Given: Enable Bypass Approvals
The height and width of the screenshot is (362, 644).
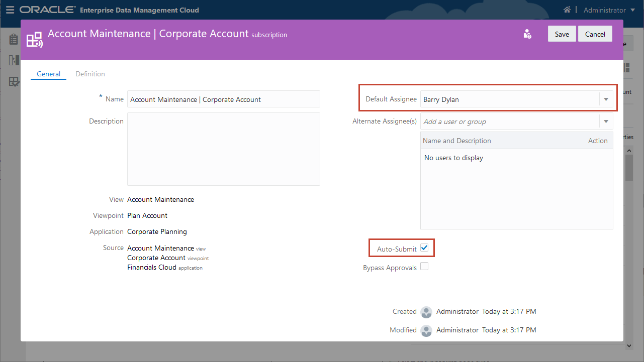Looking at the screenshot, I should coord(424,266).
